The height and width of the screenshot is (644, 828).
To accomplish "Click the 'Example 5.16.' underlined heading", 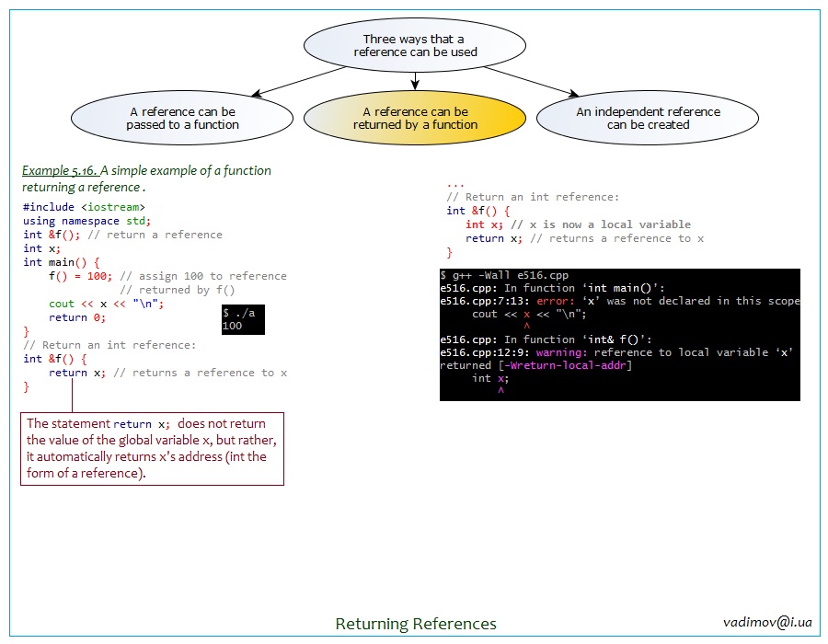I will (x=60, y=170).
